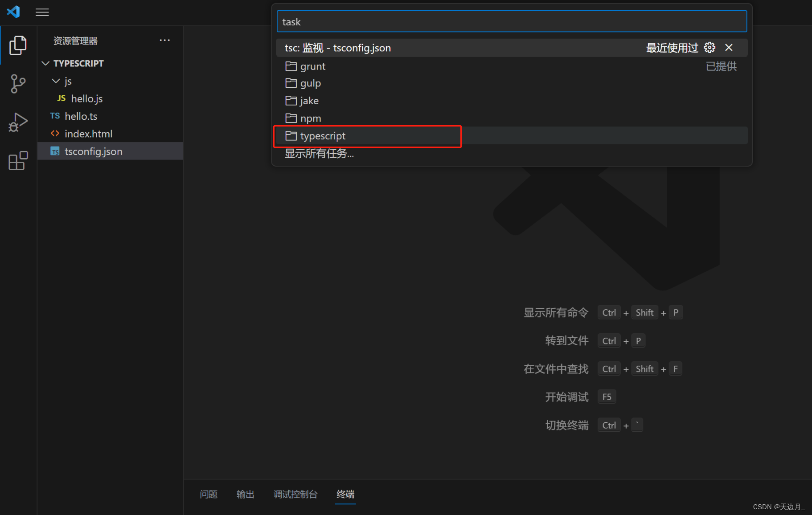Viewport: 812px width, 515px height.
Task: Focus the task command input field
Action: click(512, 21)
